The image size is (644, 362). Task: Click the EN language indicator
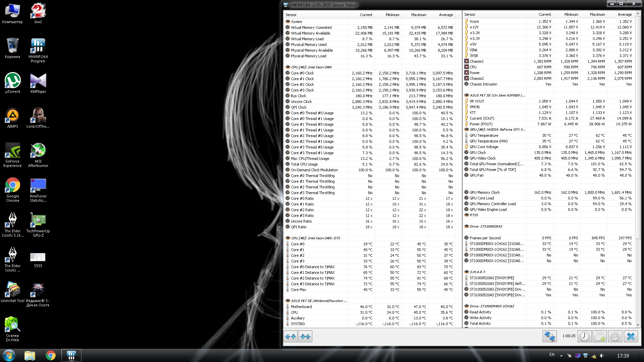[552, 355]
